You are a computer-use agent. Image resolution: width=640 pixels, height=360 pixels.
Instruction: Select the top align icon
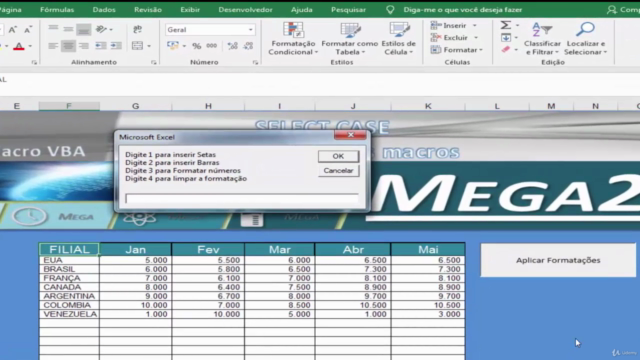click(53, 29)
